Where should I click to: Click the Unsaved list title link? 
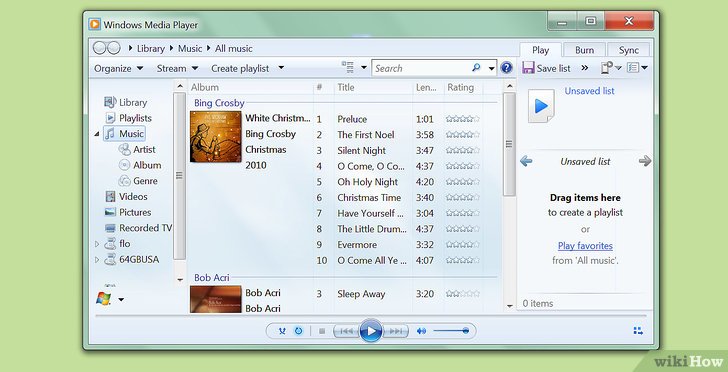589,91
